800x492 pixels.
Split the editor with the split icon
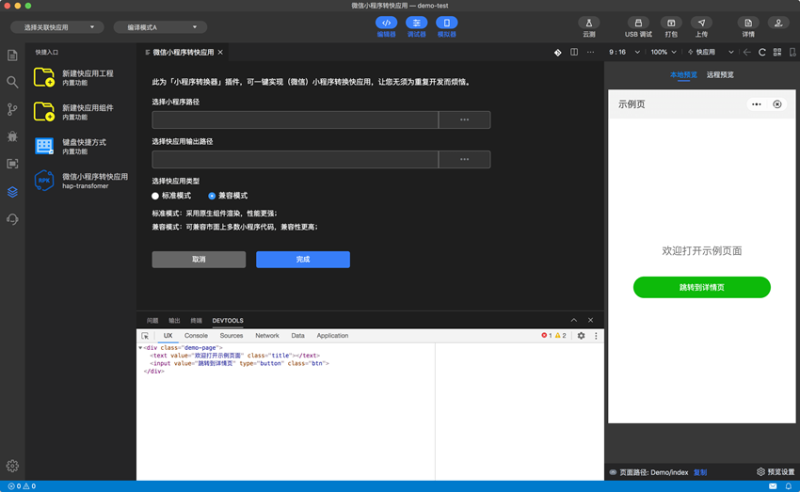point(574,52)
